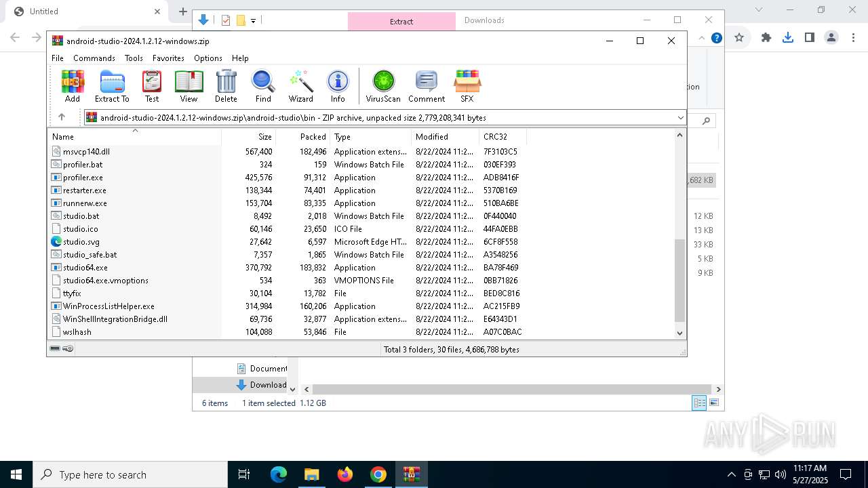Image resolution: width=868 pixels, height=488 pixels.
Task: Launch Firefox from taskbar
Action: pos(345,474)
